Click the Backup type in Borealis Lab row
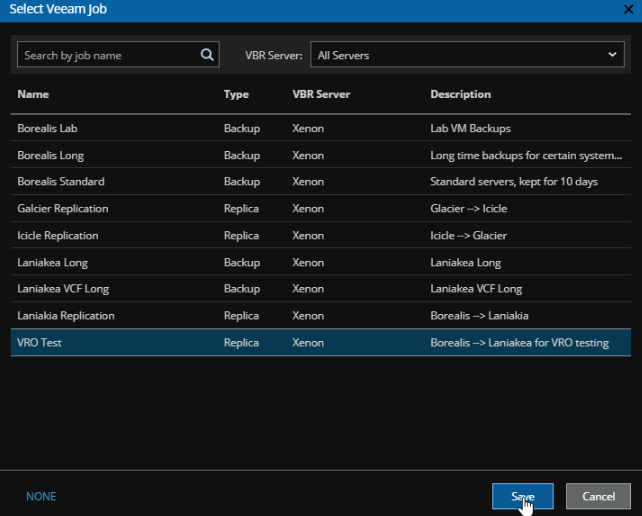 242,129
